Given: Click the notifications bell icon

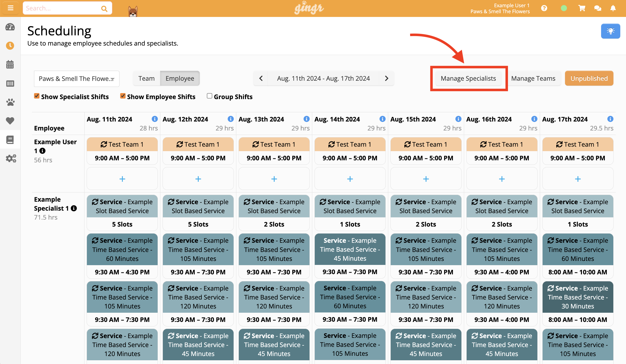Looking at the screenshot, I should tap(613, 8).
